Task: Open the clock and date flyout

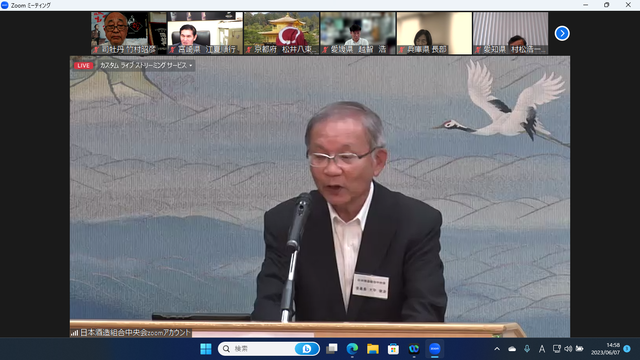Action: click(x=605, y=349)
